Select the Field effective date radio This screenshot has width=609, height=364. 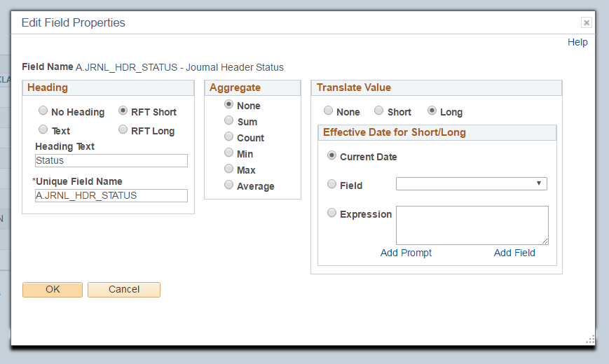click(x=331, y=184)
